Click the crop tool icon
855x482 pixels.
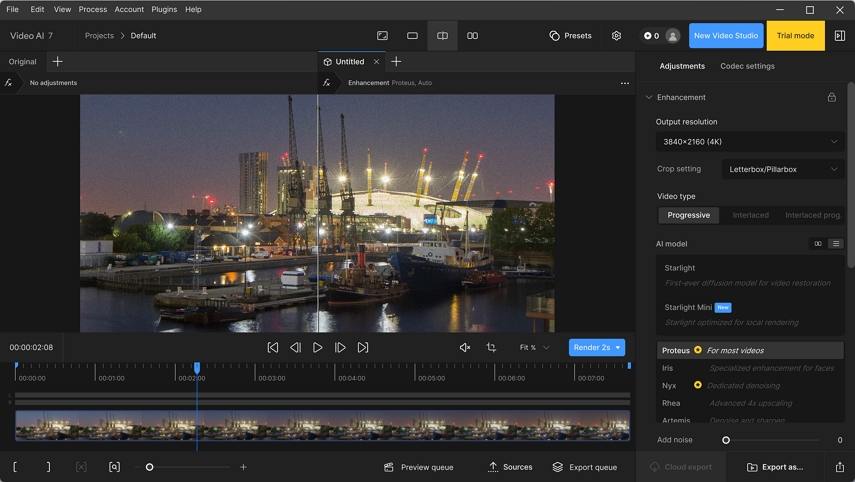tap(491, 348)
